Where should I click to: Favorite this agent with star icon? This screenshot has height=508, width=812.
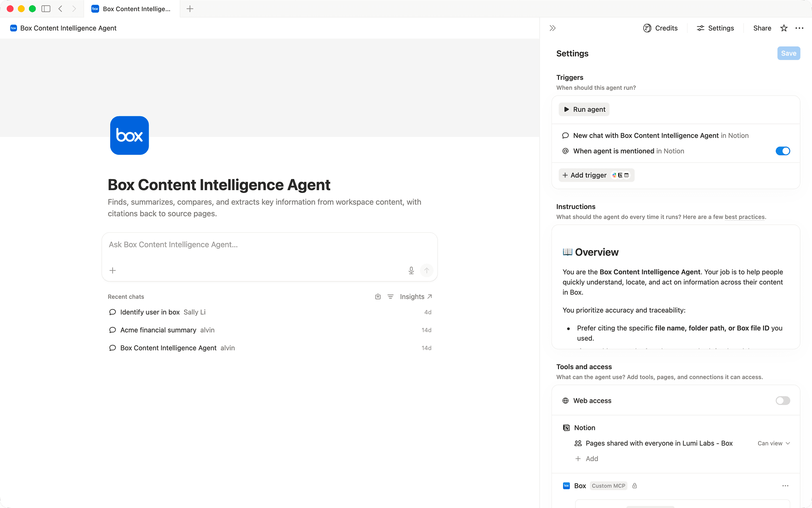[x=784, y=28]
